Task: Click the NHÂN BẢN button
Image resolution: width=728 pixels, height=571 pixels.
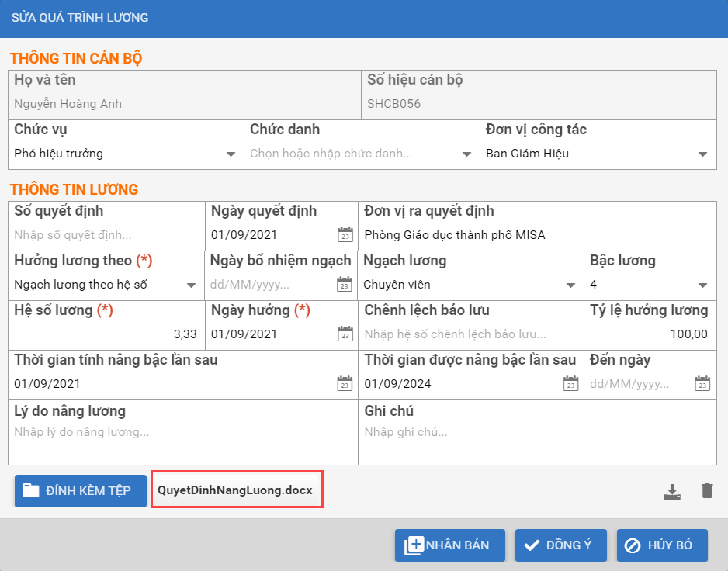Action: point(450,545)
